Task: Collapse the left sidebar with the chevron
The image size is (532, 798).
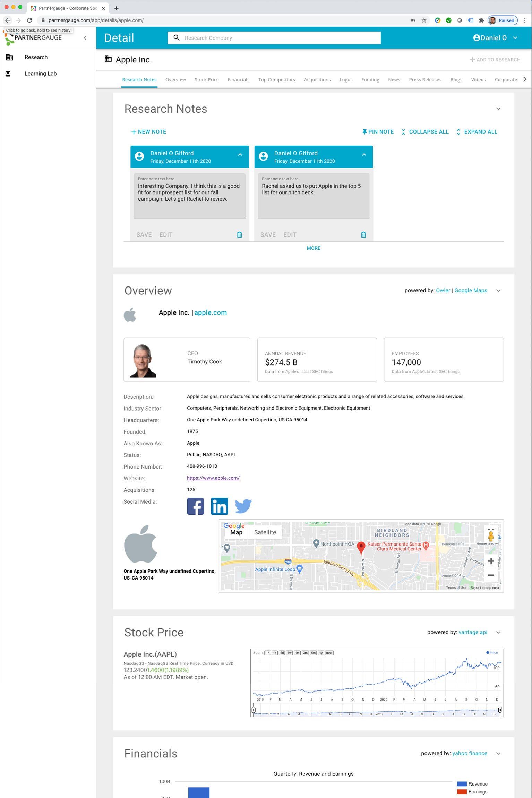Action: 85,38
